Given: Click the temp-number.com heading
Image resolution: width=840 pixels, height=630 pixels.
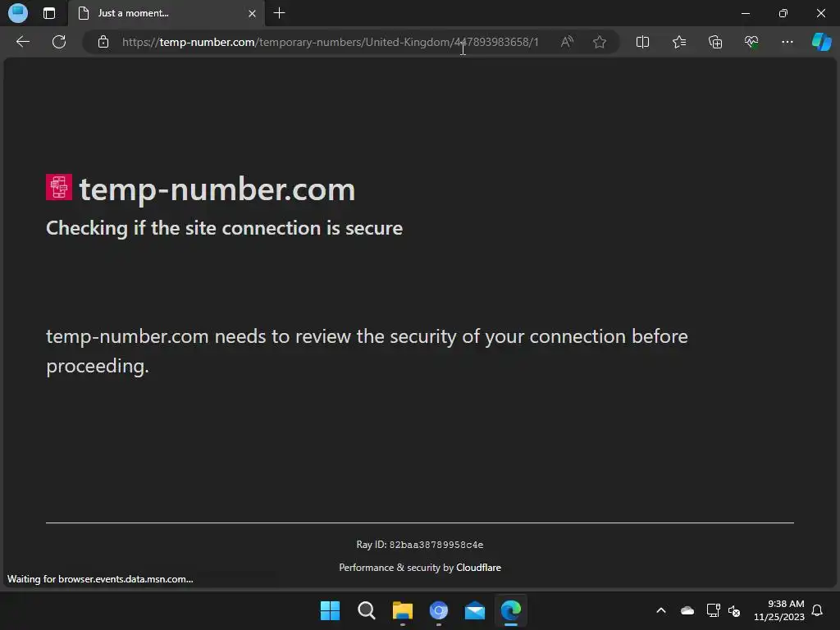Looking at the screenshot, I should pyautogui.click(x=217, y=189).
